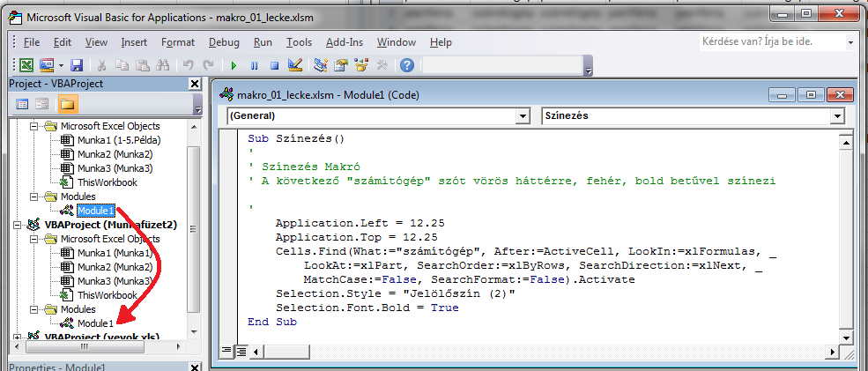The image size is (868, 371).
Task: Open the Object Browser toolbar icon
Action: [361, 65]
